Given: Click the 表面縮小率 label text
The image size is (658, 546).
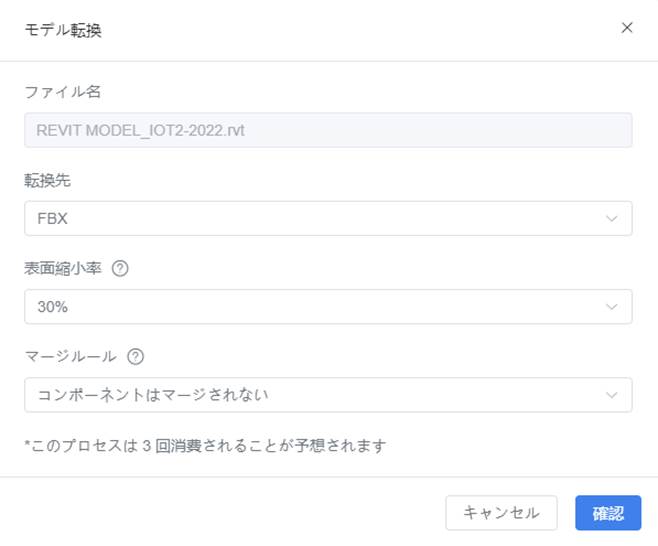Looking at the screenshot, I should pyautogui.click(x=63, y=268).
